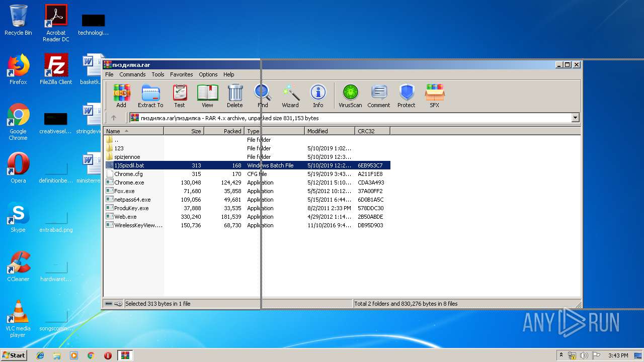Open Google Chrome desktop shortcut
Screen dimensions: 644x362
tap(18, 122)
